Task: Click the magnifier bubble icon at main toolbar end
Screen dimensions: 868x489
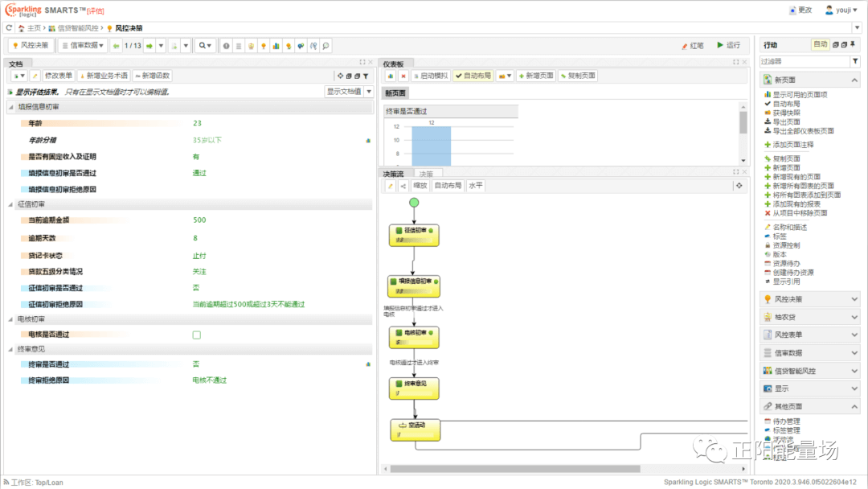Action: pos(325,46)
